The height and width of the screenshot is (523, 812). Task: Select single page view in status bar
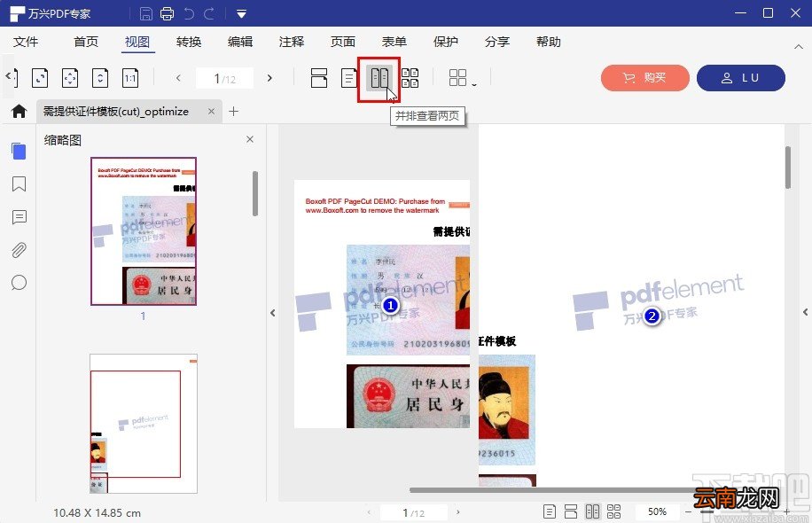pyautogui.click(x=550, y=512)
